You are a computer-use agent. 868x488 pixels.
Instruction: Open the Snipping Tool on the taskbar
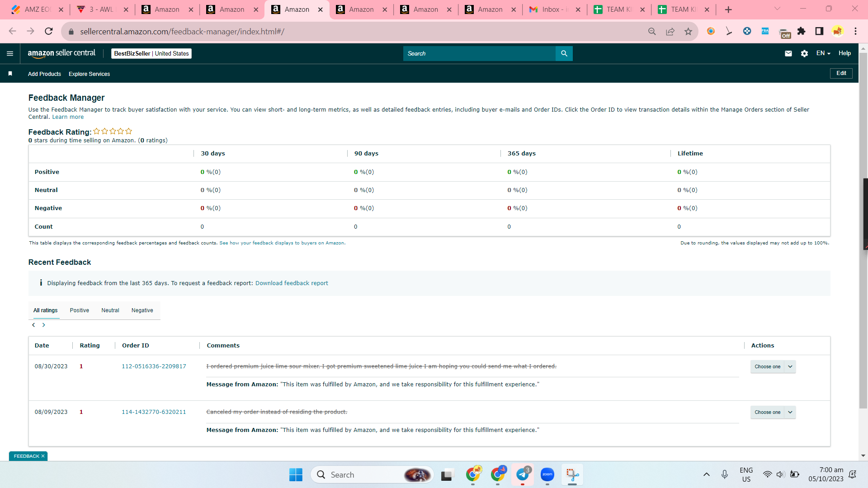pos(572,474)
